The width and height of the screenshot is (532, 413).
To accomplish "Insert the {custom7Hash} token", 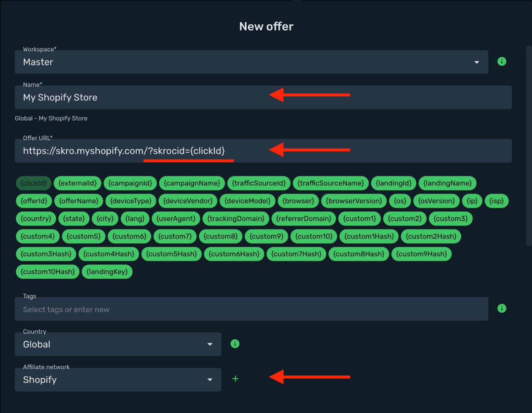I will [x=297, y=254].
